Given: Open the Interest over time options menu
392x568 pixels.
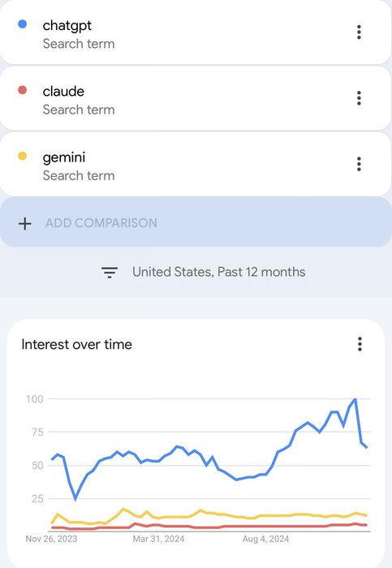Looking at the screenshot, I should click(x=360, y=344).
